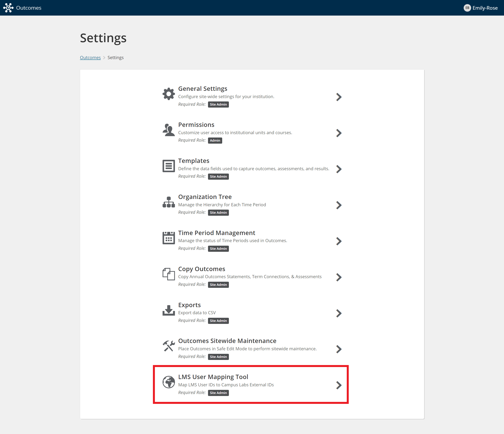Viewport: 504px width, 434px height.
Task: Click the Settings breadcrumb text
Action: coord(116,58)
